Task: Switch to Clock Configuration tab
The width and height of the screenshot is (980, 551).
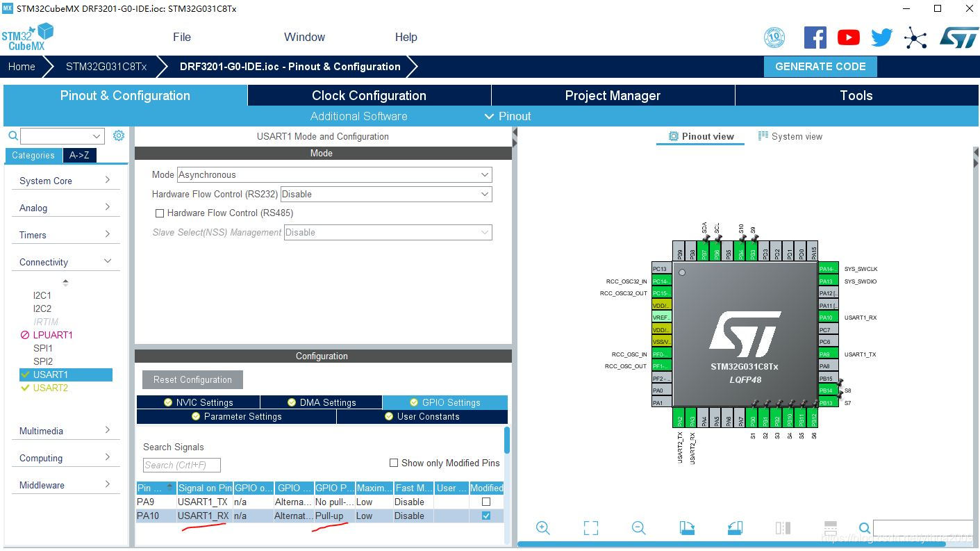Action: pos(369,96)
